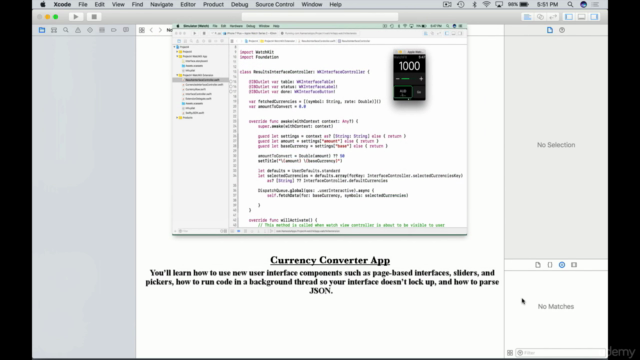Viewport: 640px width, 360px height.
Task: Open Notification Center
Action: 596,4
